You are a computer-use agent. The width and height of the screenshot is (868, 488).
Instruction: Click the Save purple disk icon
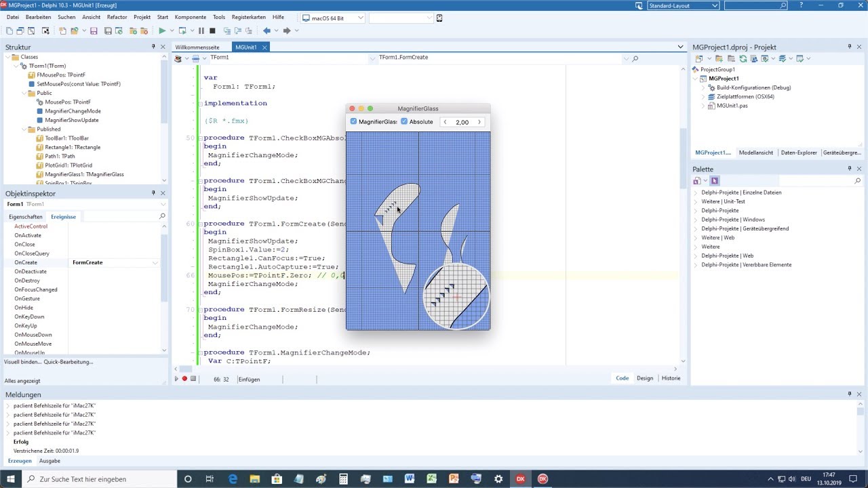click(94, 30)
